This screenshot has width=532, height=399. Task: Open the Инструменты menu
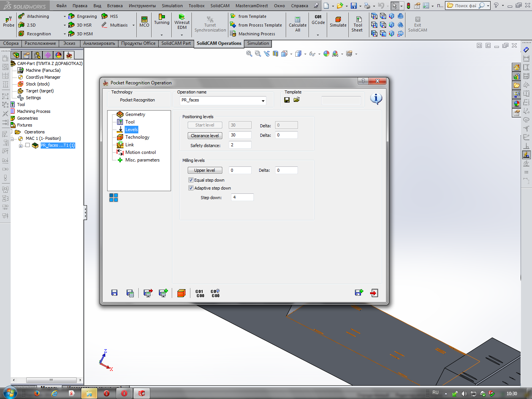point(142,6)
